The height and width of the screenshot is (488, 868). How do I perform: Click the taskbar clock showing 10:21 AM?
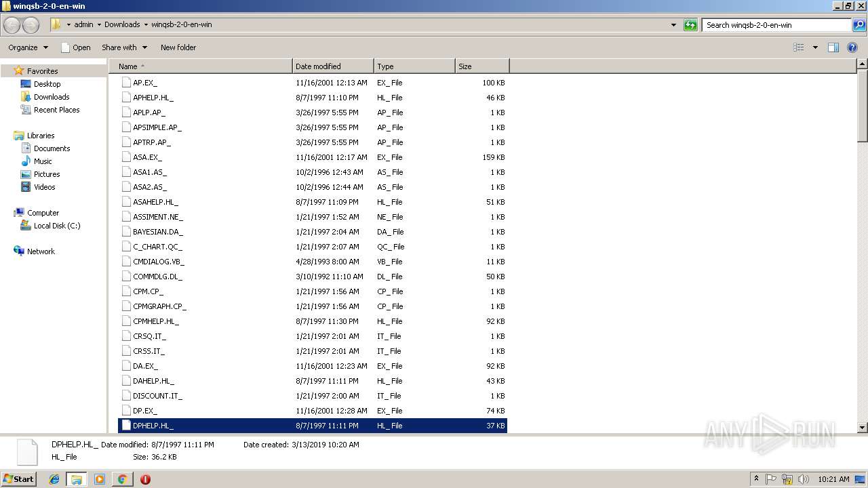click(833, 479)
